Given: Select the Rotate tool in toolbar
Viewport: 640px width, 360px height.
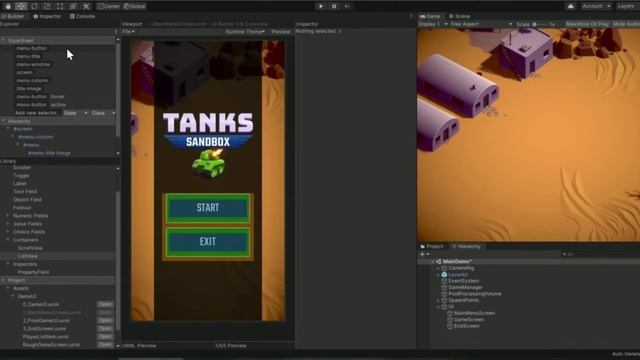Looking at the screenshot, I should click(34, 6).
